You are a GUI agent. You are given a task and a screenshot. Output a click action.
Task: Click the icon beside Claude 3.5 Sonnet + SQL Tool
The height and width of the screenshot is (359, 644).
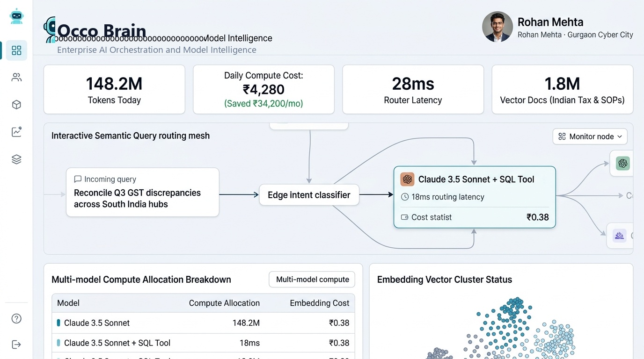(x=407, y=179)
